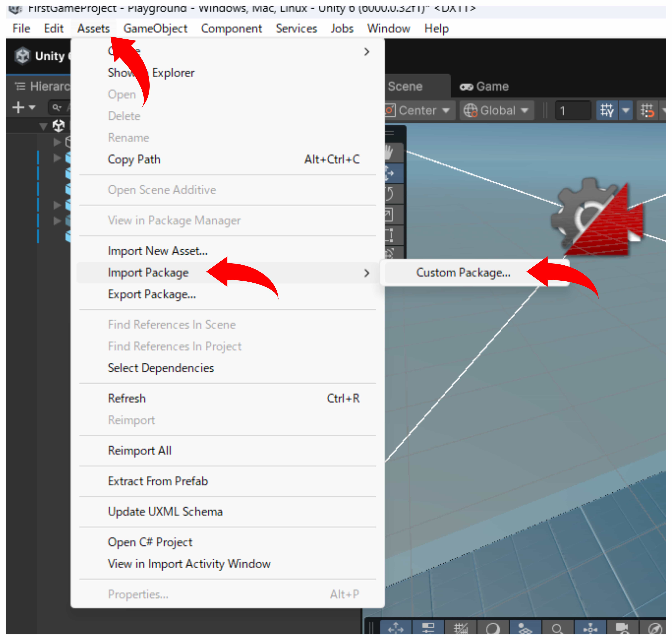Toggle grid visibility button
The width and height of the screenshot is (672, 640).
click(607, 110)
